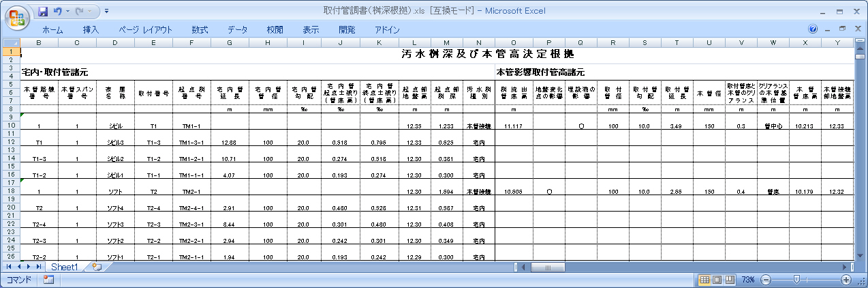
Task: Jump to first sheet navigation arrow
Action: pyautogui.click(x=10, y=267)
